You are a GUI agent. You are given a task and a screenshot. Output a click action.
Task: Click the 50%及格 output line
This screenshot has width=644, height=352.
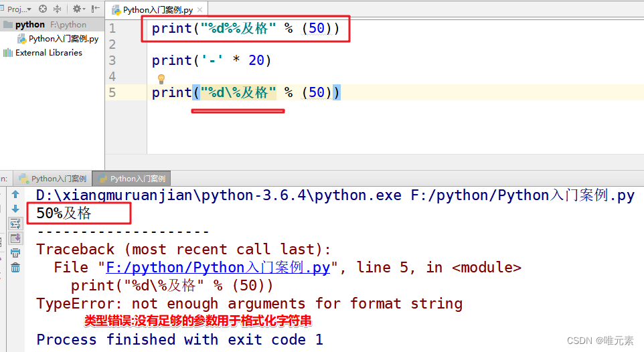tap(64, 213)
